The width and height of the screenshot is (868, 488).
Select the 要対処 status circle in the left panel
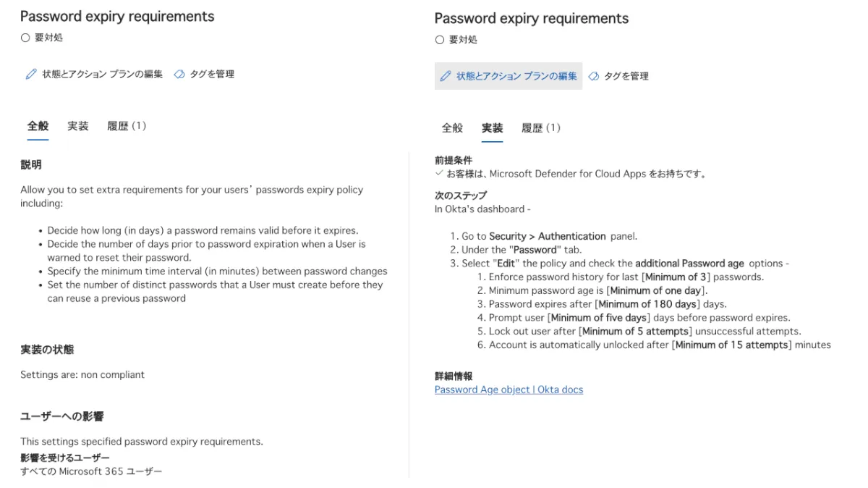point(25,38)
